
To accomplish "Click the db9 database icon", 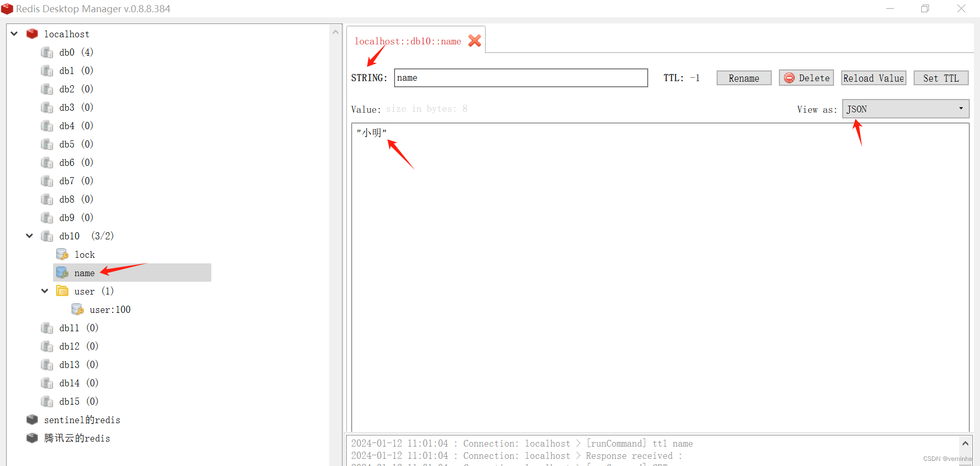I will [47, 217].
